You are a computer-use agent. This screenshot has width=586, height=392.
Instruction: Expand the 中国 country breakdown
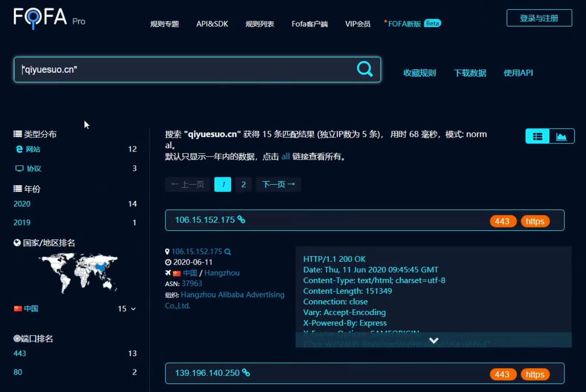pyautogui.click(x=133, y=309)
